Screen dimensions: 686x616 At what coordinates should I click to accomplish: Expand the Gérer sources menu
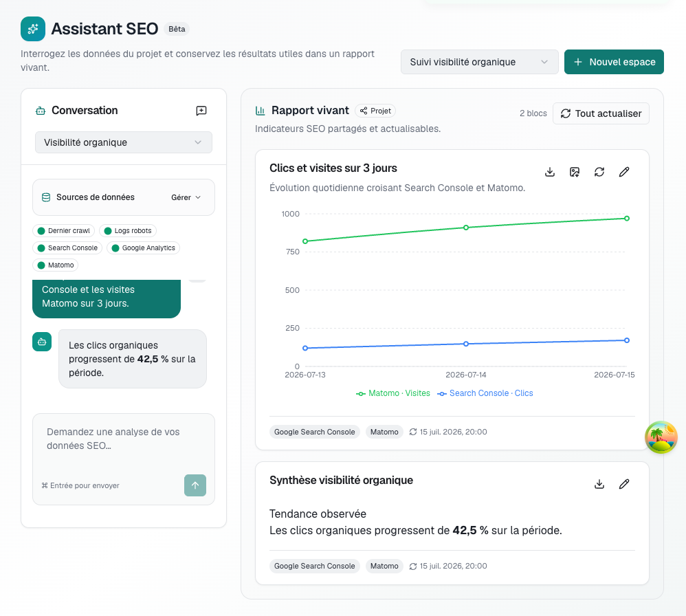[x=186, y=197]
